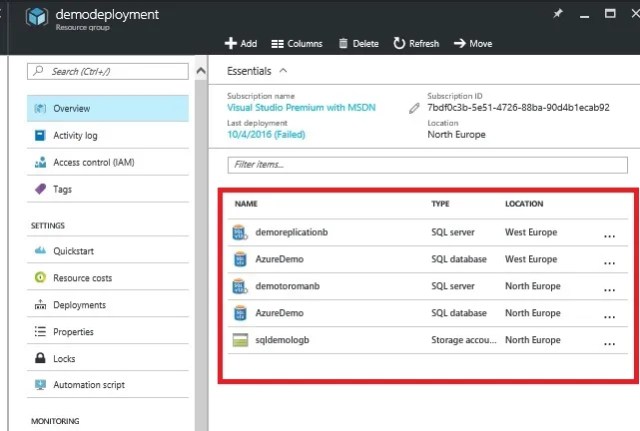Image resolution: width=640 pixels, height=431 pixels.
Task: Refresh the resource group view
Action: click(x=416, y=43)
